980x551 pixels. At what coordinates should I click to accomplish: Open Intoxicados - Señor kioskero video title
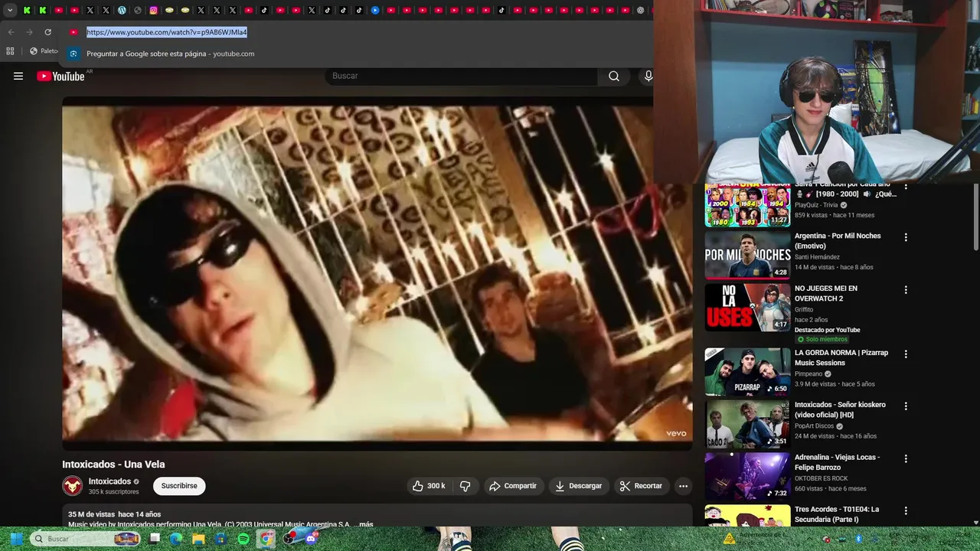click(840, 409)
